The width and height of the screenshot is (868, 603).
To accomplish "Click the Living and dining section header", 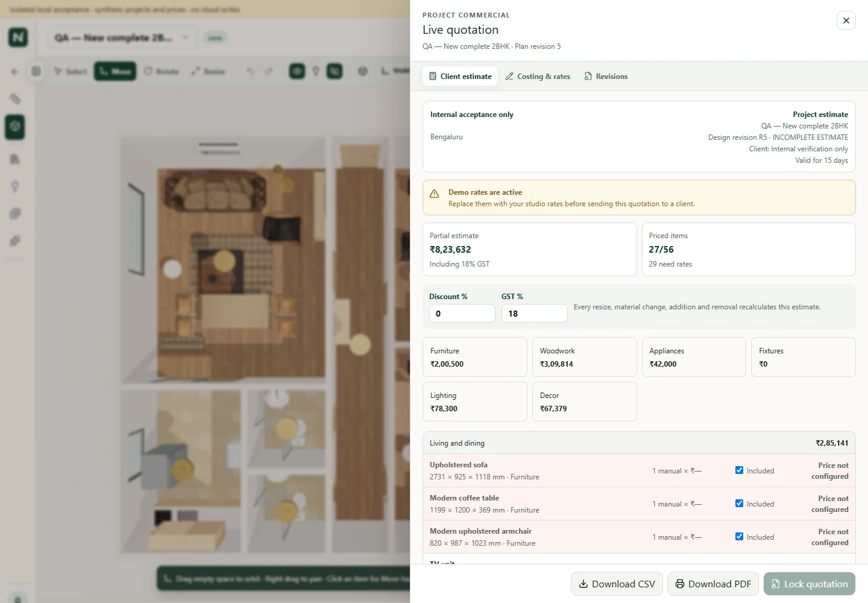I will pos(639,443).
